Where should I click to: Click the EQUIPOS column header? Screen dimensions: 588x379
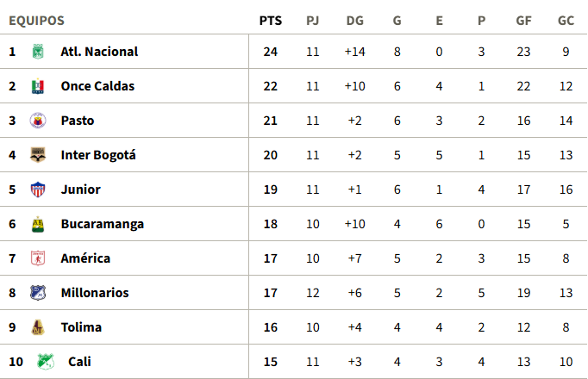[x=36, y=21]
